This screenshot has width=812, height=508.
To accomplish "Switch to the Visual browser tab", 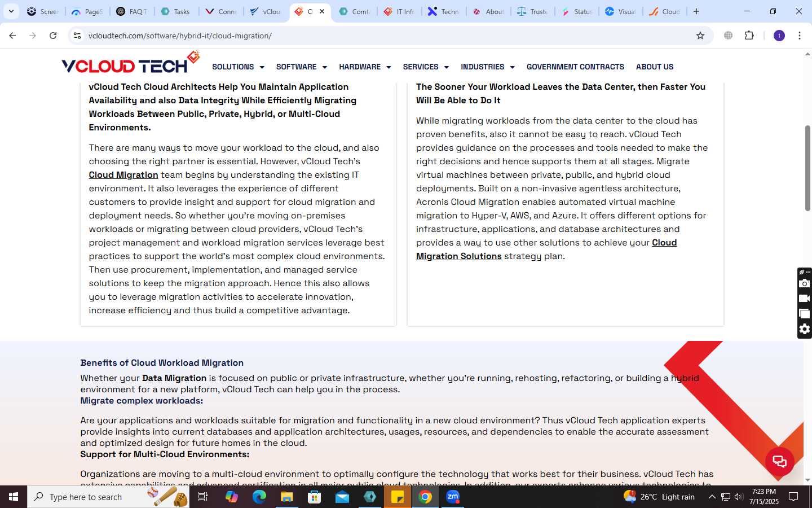I will [621, 11].
